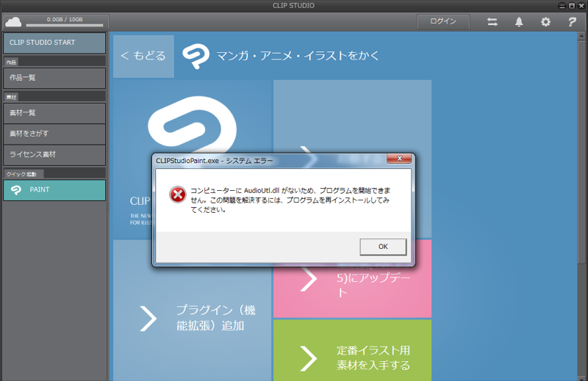Open the pink アップデート update tile
The height and width of the screenshot is (381, 588).
pyautogui.click(x=352, y=279)
